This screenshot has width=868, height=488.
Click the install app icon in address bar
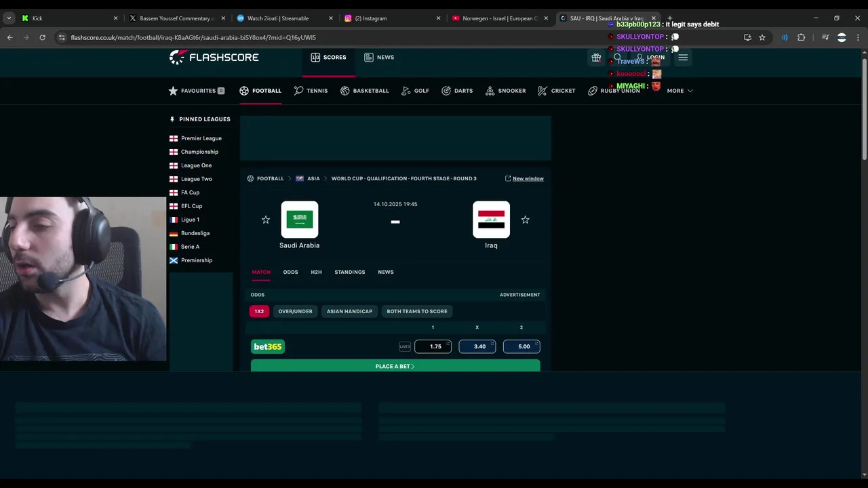click(x=747, y=37)
